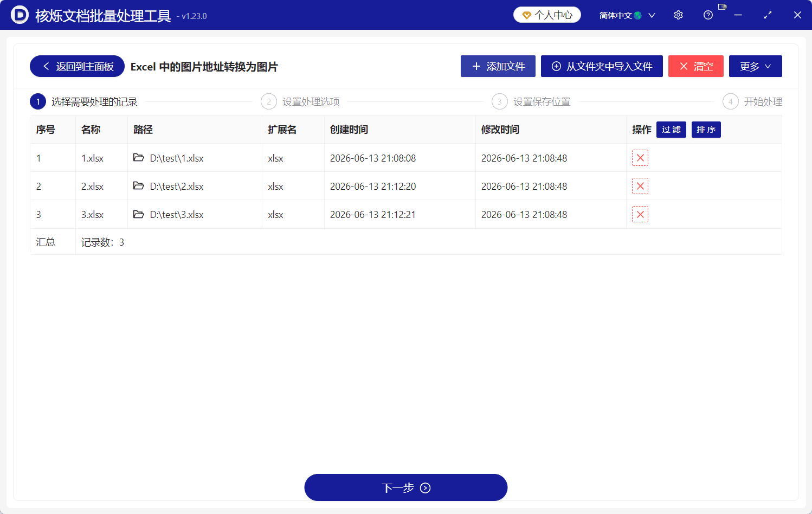Open 简体中文 language dropdown
This screenshot has height=514, width=812.
(627, 15)
